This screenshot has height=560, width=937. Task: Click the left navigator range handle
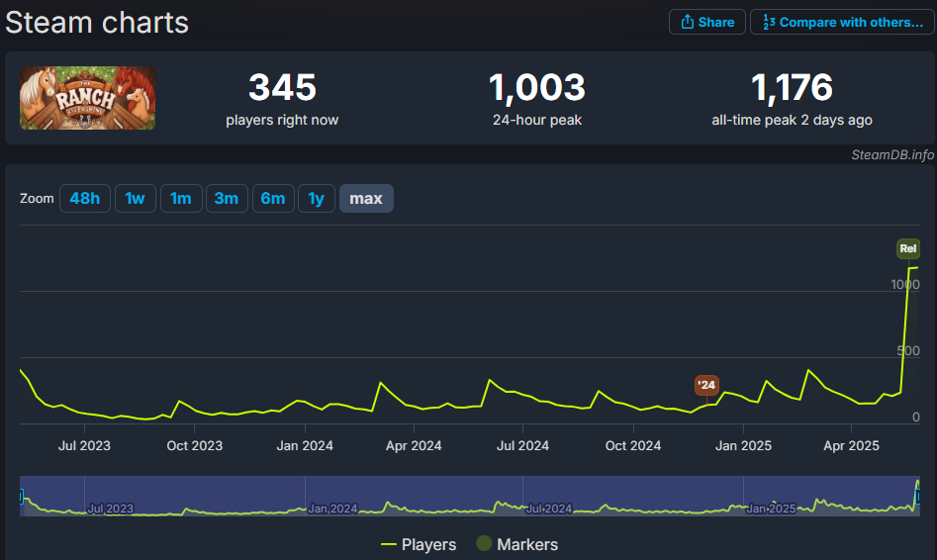[21, 496]
